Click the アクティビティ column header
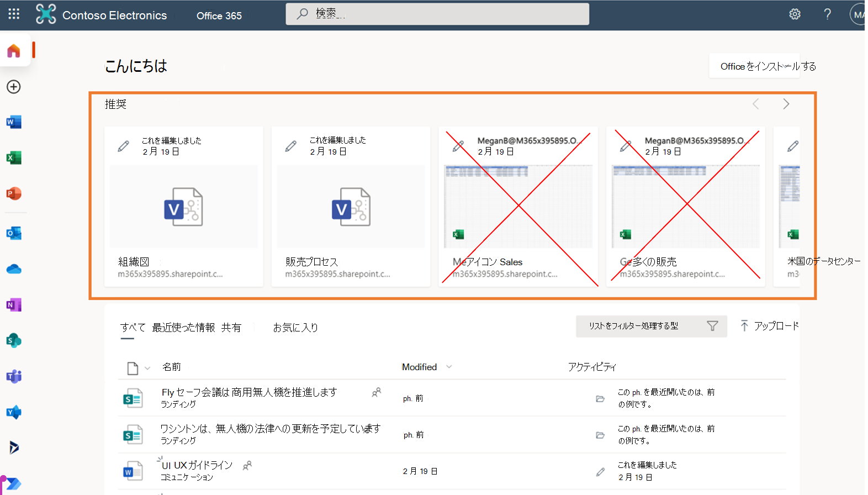The width and height of the screenshot is (868, 495). pos(592,367)
